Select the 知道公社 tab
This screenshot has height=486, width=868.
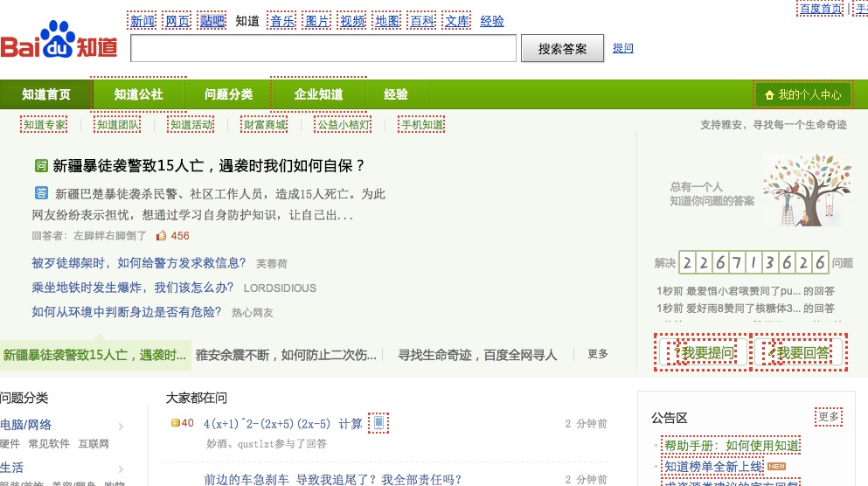(x=138, y=94)
